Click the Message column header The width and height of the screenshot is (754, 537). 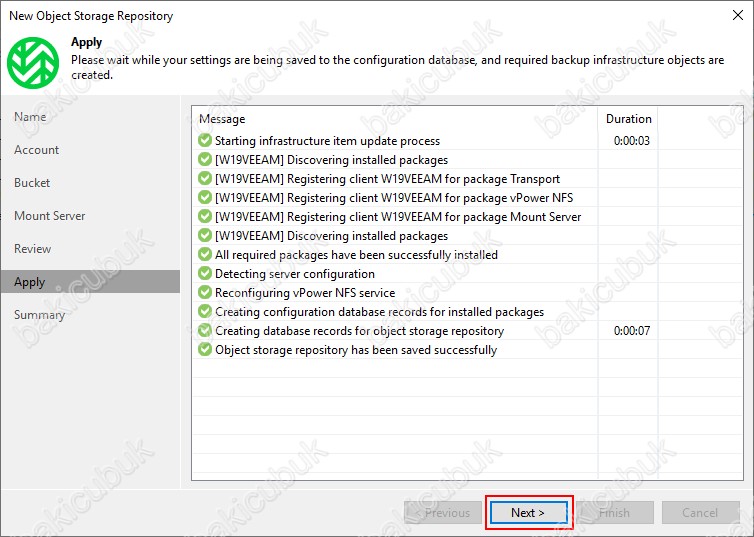point(222,119)
